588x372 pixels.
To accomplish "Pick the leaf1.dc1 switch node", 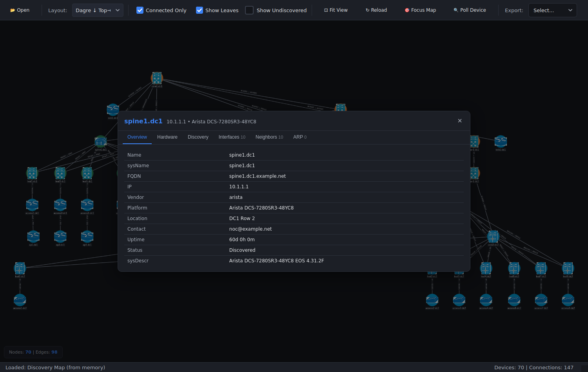I will 32,173.
